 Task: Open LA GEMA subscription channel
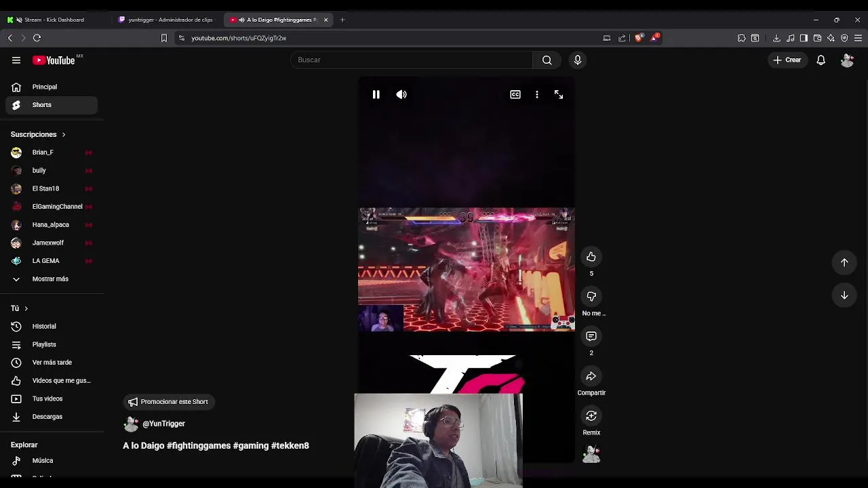tap(52, 261)
